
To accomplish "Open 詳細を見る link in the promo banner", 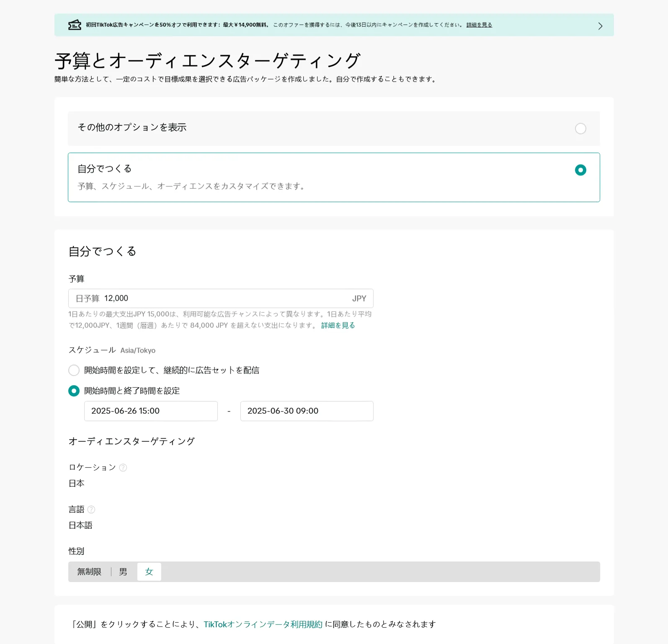I will pos(479,25).
